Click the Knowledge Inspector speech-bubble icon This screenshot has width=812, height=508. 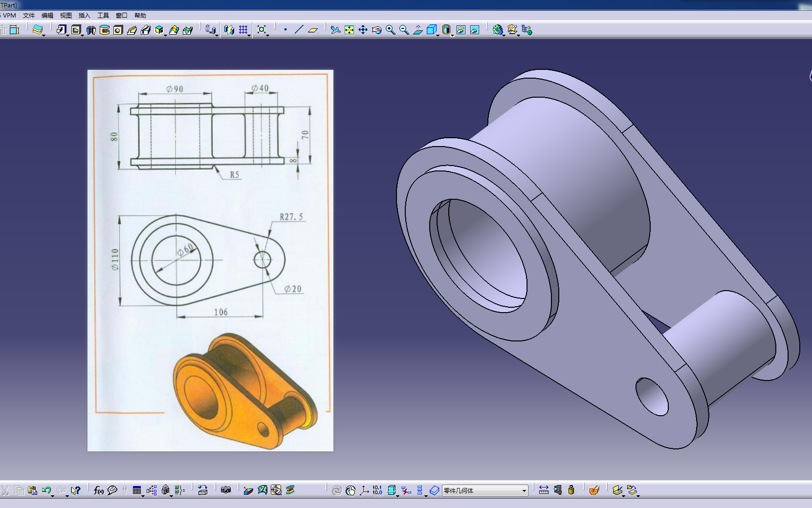point(112,490)
